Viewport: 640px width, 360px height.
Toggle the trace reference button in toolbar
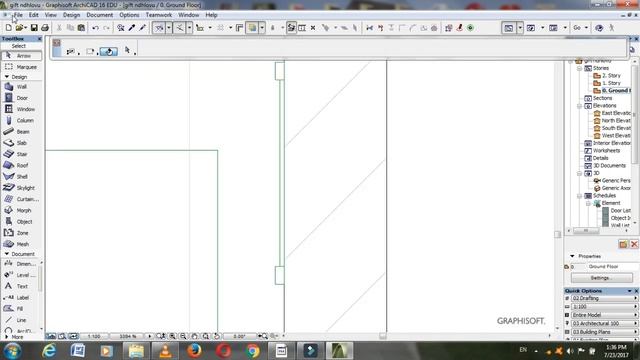252,28
